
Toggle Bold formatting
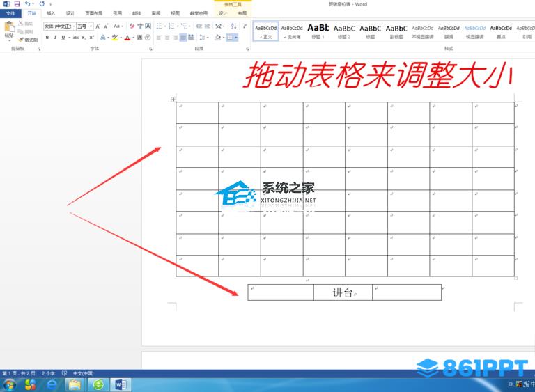(x=47, y=38)
